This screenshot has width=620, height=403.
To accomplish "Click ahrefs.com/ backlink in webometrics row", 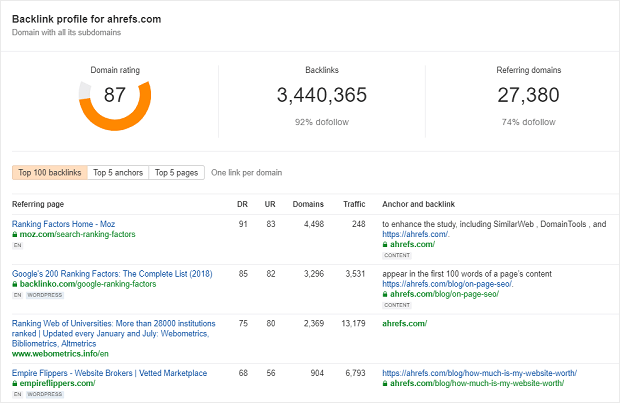I will [x=405, y=324].
